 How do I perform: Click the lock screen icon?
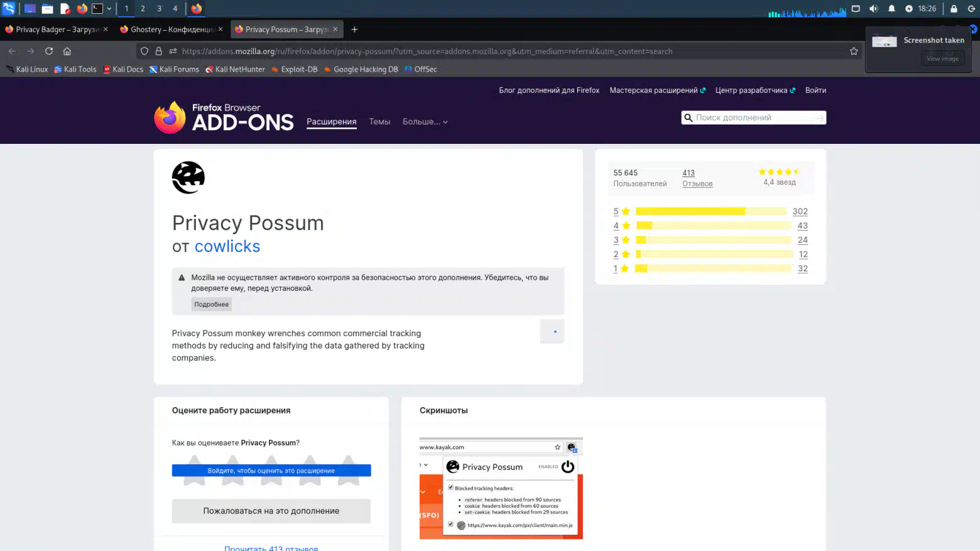point(954,9)
